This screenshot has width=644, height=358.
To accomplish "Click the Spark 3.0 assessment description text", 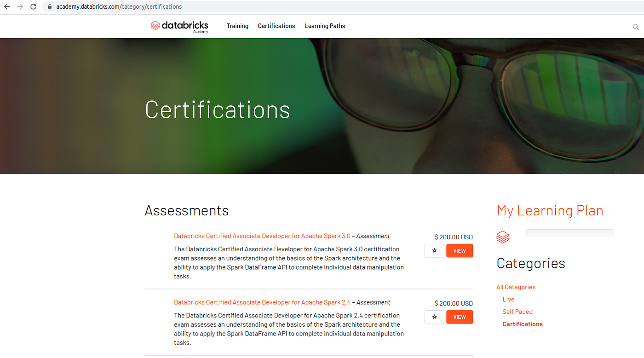I will (289, 263).
